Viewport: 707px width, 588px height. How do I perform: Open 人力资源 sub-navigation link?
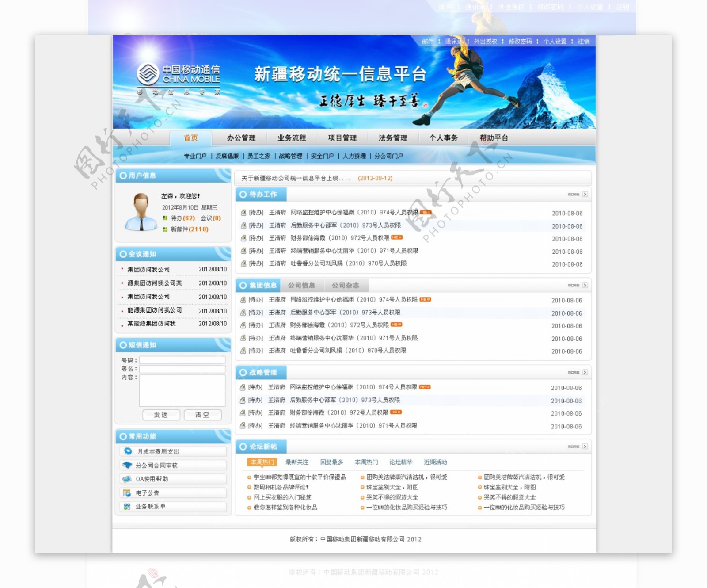(354, 156)
